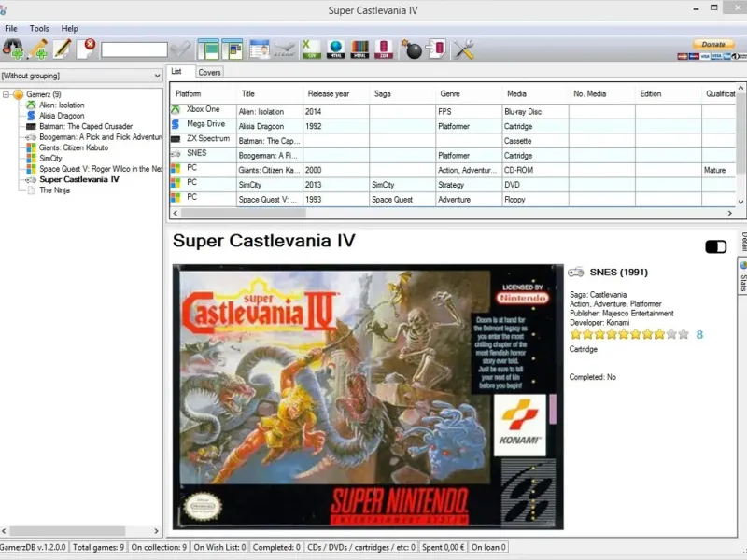Click the star rating row
747x560 pixels.
tap(629, 334)
